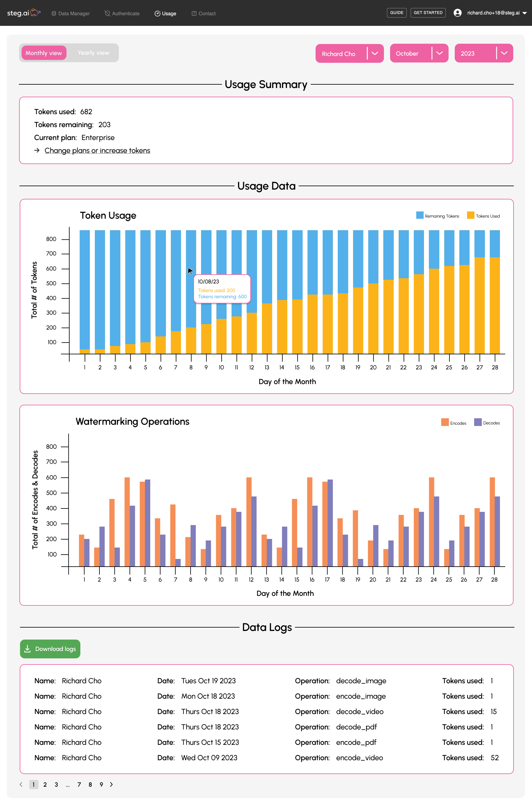The image size is (532, 807).
Task: Open the Authenticate tab in navbar
Action: pos(126,14)
